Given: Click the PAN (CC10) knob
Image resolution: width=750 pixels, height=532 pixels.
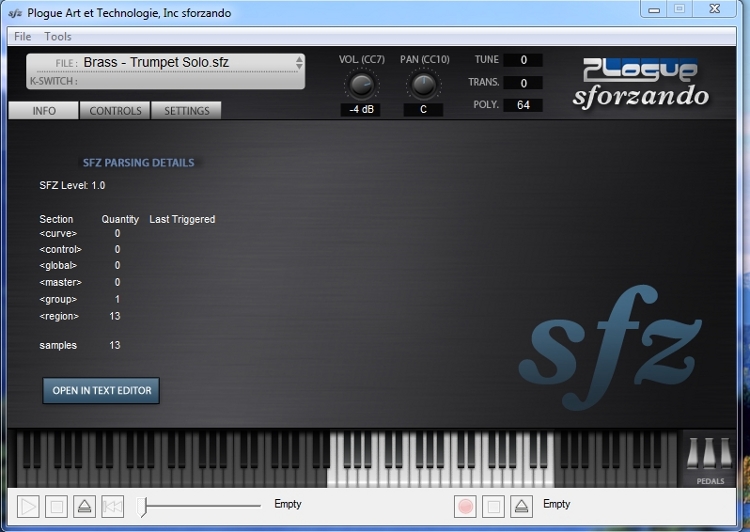Looking at the screenshot, I should click(424, 85).
